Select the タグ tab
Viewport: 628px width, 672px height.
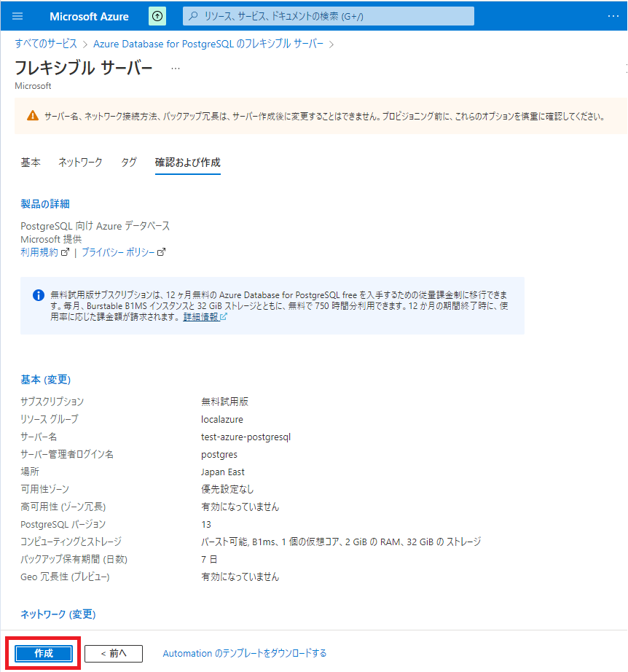(128, 163)
